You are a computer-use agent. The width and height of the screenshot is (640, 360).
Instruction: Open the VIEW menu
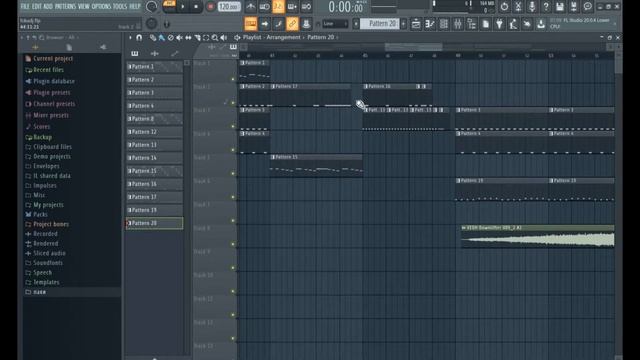tap(84, 7)
